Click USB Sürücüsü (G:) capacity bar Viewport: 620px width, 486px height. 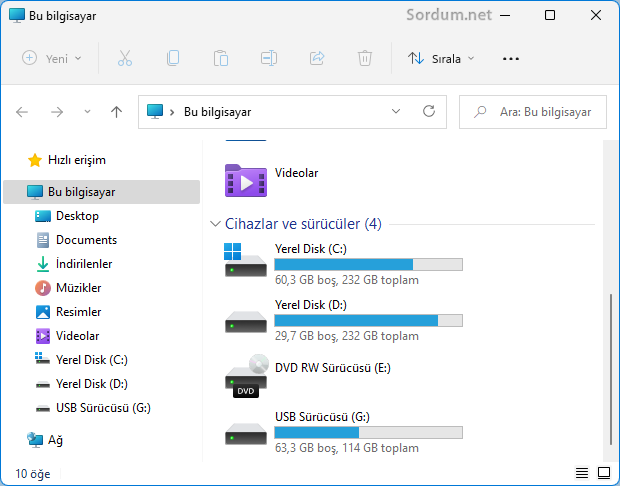368,433
